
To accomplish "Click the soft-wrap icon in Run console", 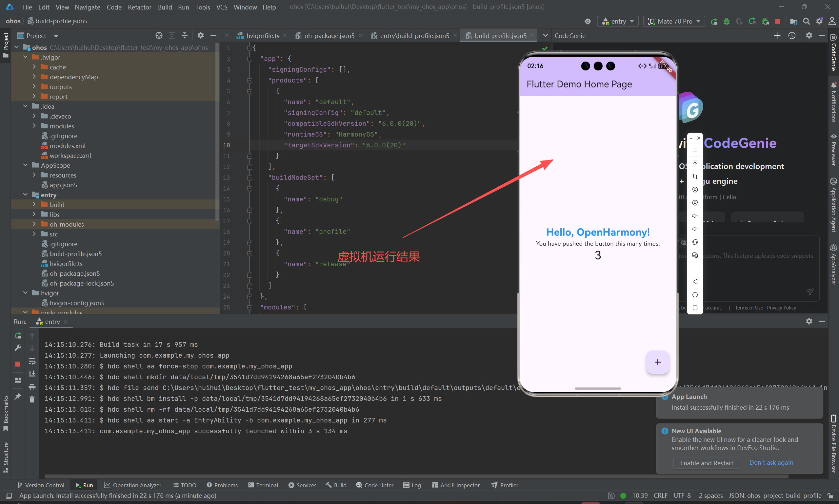I will point(32,361).
